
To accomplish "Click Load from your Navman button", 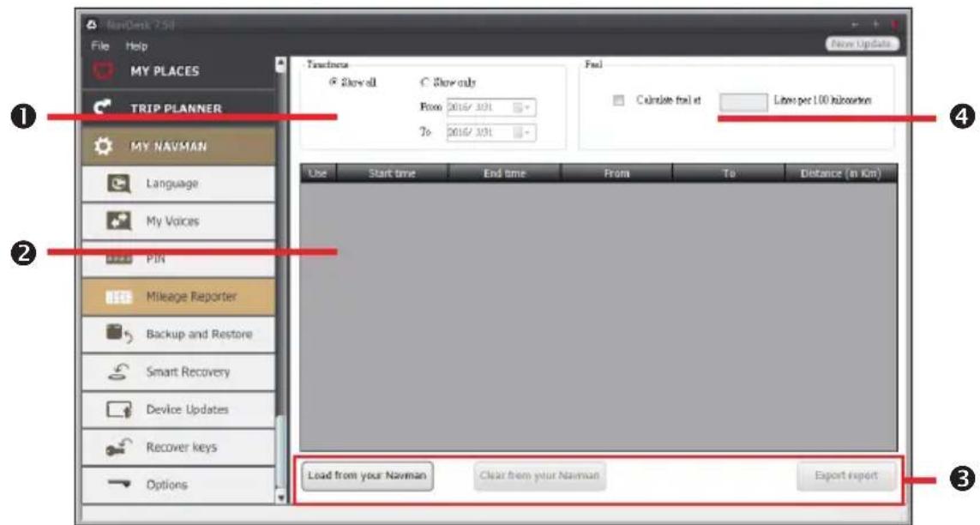I will [368, 475].
